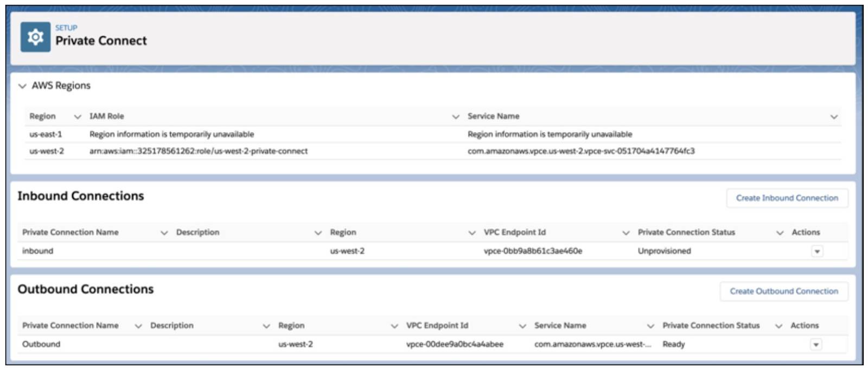Click the inbound row us-west-2 region cell
This screenshot has height=368, width=868.
point(347,251)
